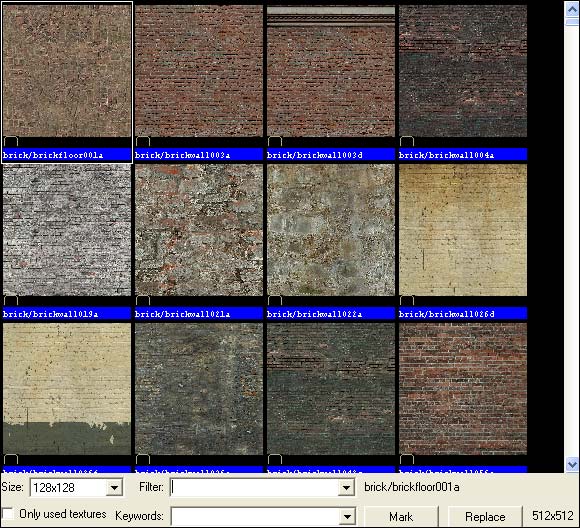The image size is (580, 528).
Task: Choose the cream brick texture with green painted base
Action: [67, 389]
